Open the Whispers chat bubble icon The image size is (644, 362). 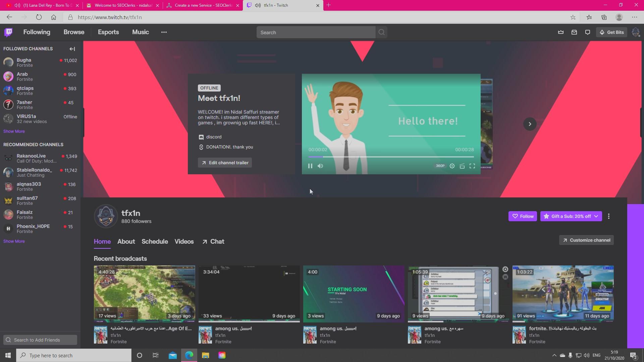point(587,32)
